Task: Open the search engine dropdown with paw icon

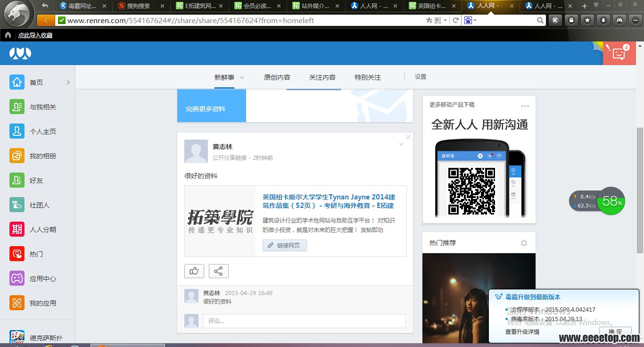Action: (x=471, y=20)
